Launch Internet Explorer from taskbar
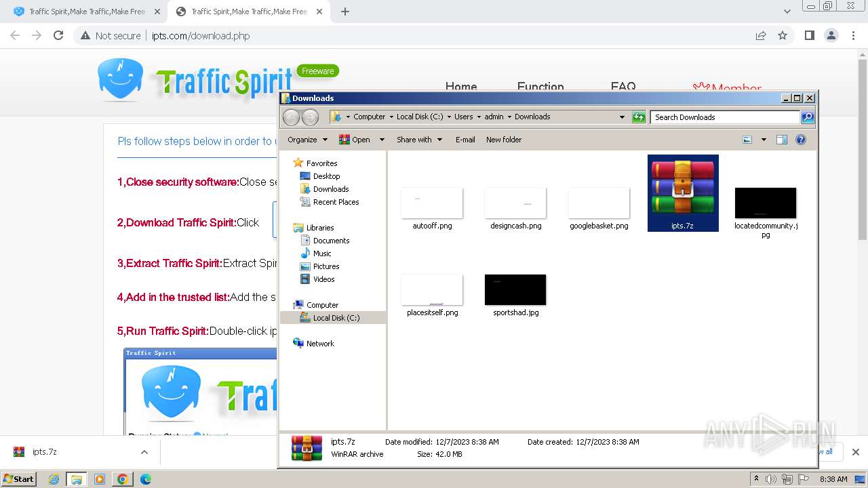The height and width of the screenshot is (488, 868). point(54,479)
